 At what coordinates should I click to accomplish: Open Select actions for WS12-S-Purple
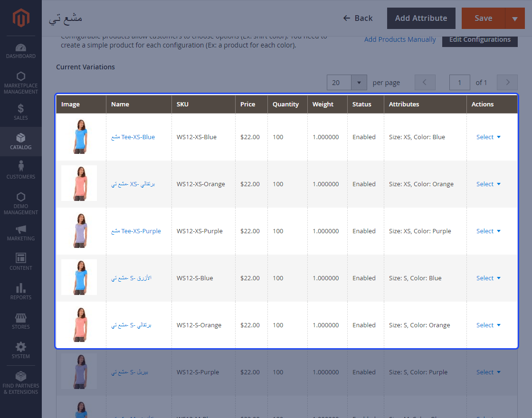click(x=488, y=372)
